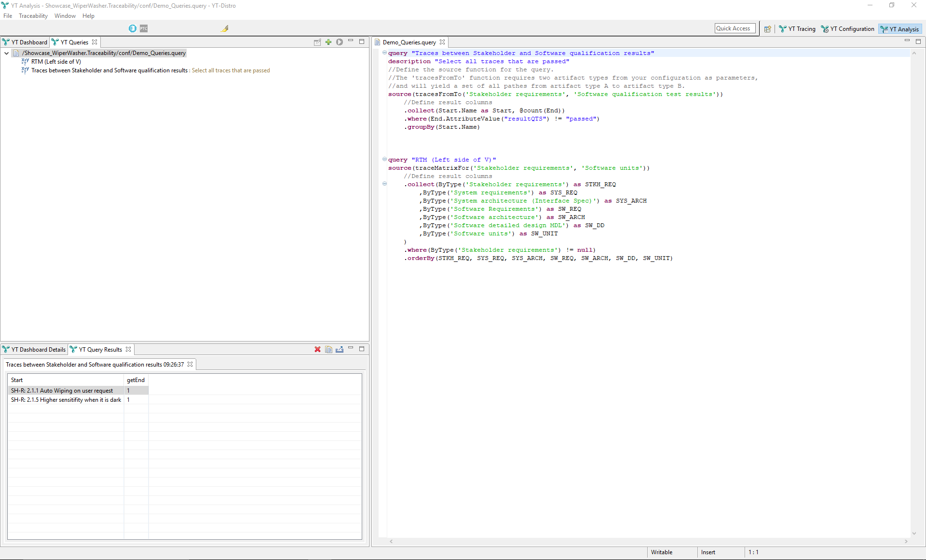The width and height of the screenshot is (926, 560).
Task: Switch to YT Analysis perspective
Action: (900, 29)
